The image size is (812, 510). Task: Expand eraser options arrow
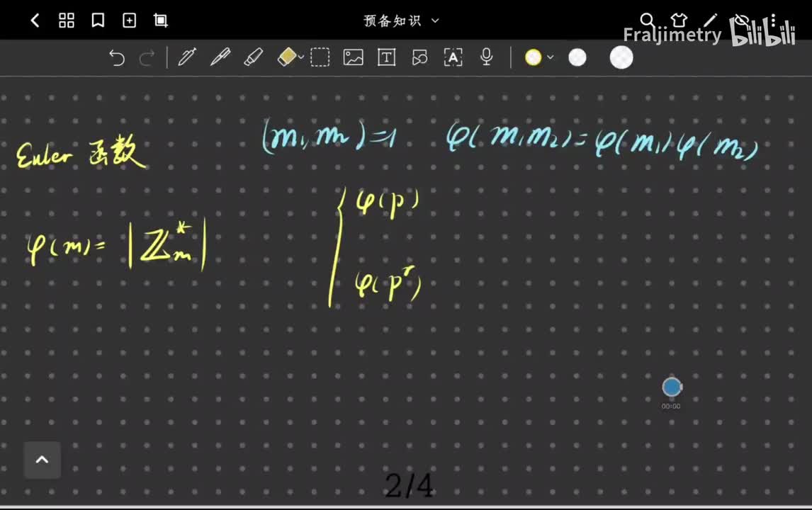301,57
